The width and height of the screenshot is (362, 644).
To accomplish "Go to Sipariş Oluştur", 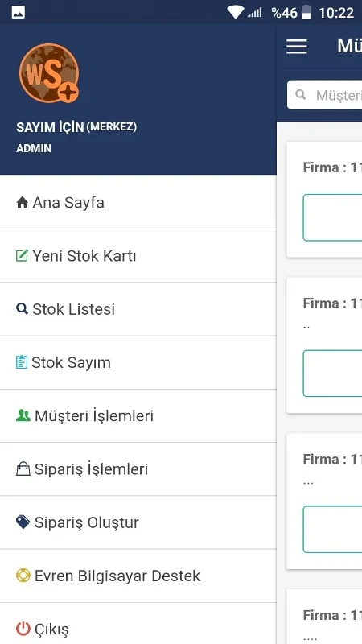I will [138, 522].
